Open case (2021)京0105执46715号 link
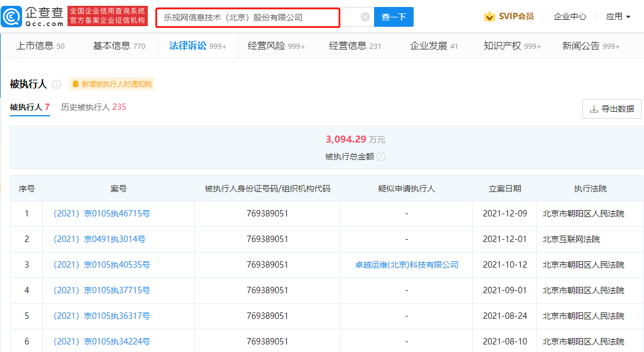The image size is (644, 352). click(101, 214)
